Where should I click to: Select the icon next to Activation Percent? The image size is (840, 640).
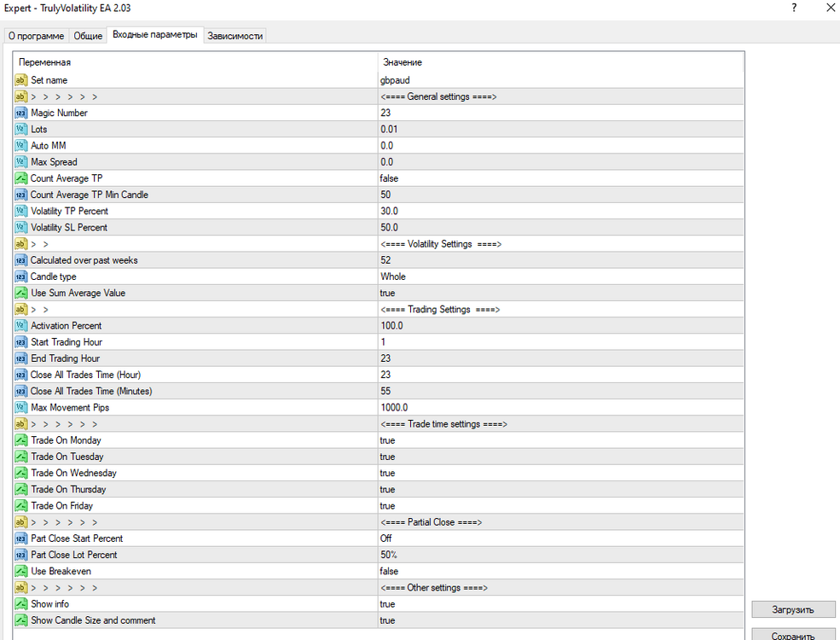point(20,325)
